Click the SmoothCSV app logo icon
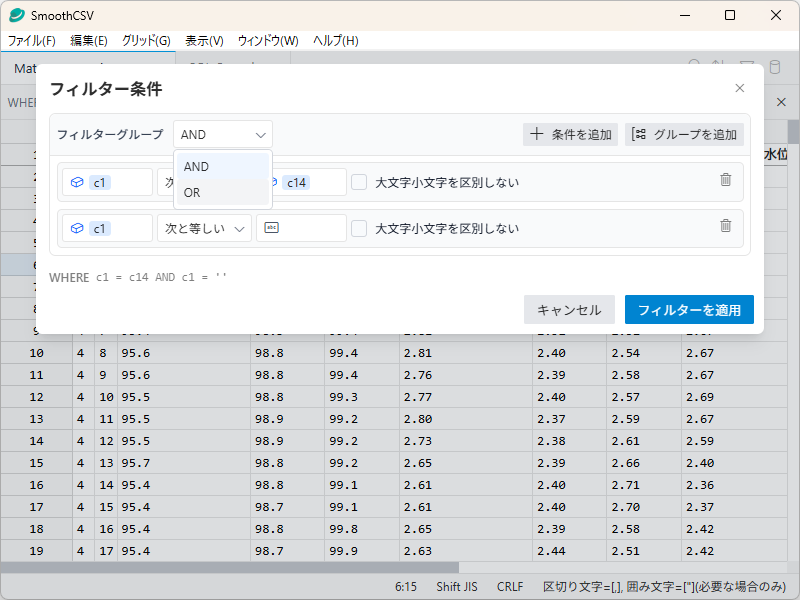This screenshot has height=600, width=800. pyautogui.click(x=17, y=15)
